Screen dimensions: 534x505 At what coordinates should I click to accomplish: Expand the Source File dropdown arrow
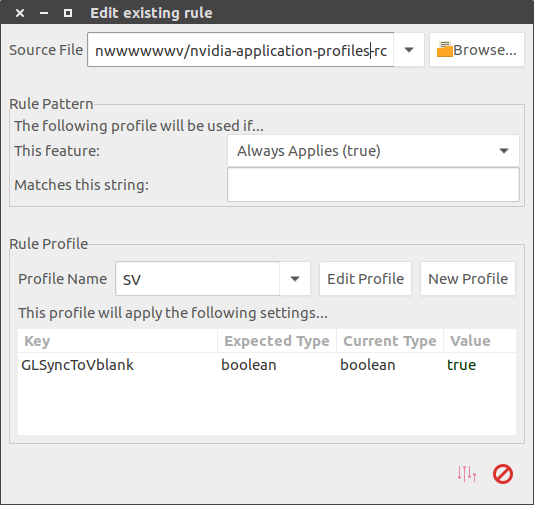tap(409, 50)
